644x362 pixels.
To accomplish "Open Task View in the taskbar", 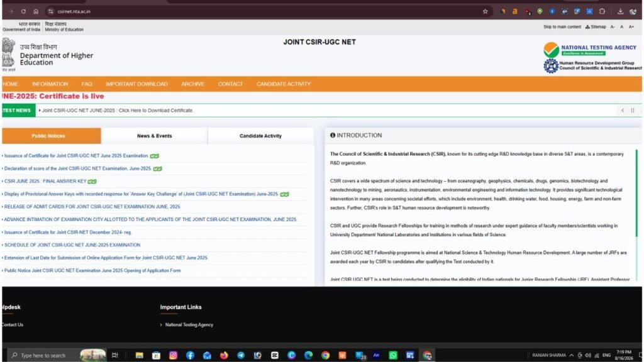I will point(115,356).
